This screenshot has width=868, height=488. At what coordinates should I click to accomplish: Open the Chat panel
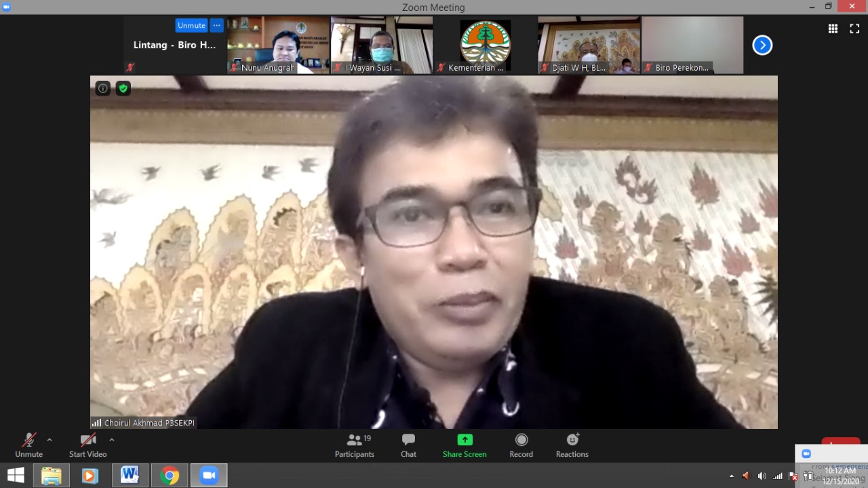click(x=408, y=440)
